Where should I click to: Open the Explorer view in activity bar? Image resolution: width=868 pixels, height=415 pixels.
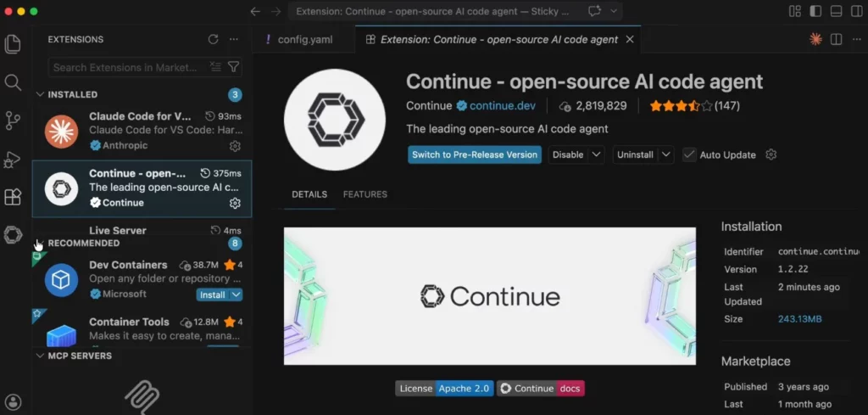13,44
